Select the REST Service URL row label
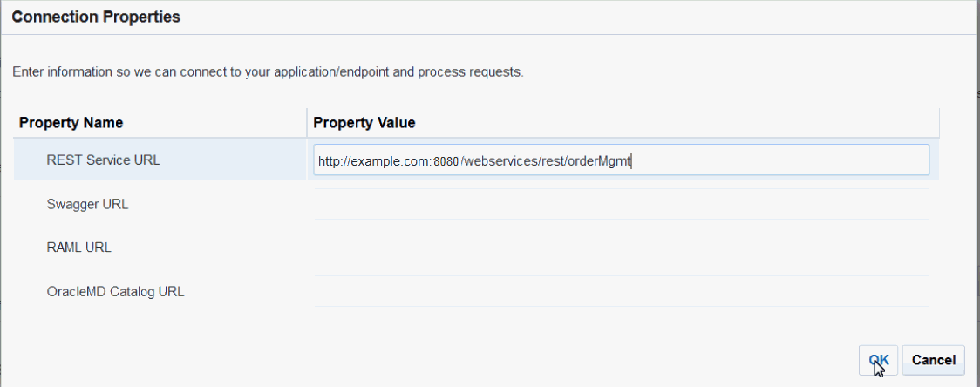The height and width of the screenshot is (387, 980). tap(103, 160)
